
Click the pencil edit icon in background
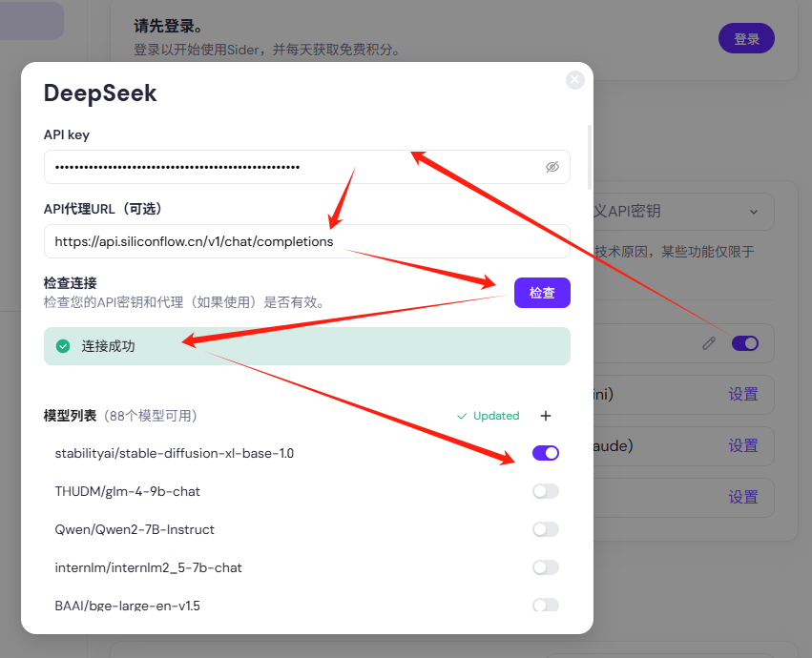709,343
